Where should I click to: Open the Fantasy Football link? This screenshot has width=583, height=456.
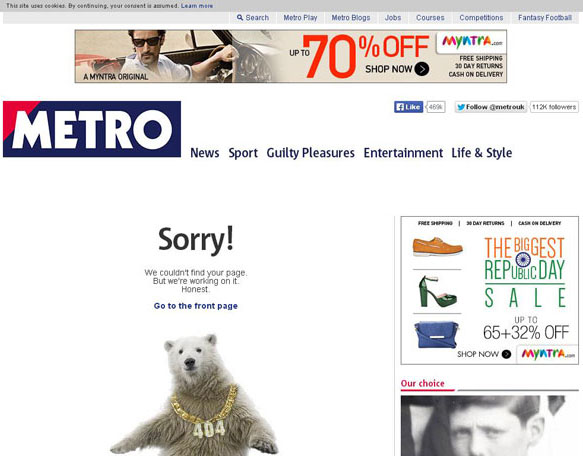[x=545, y=17]
